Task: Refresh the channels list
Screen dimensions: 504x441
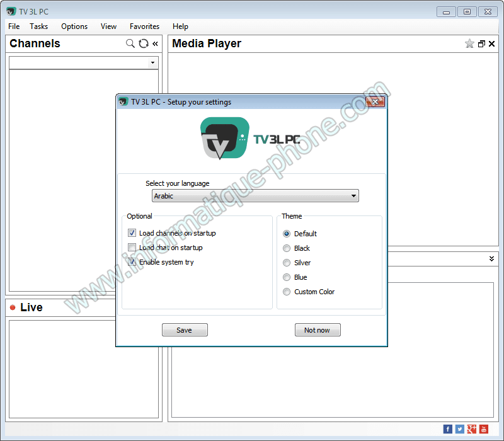Action: pos(144,43)
